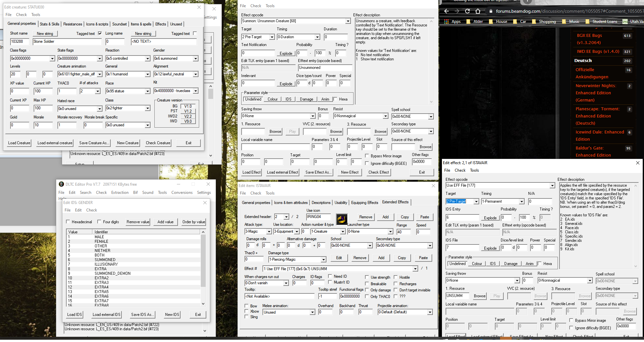Click Explode beside the IDS File field

pos(490,248)
